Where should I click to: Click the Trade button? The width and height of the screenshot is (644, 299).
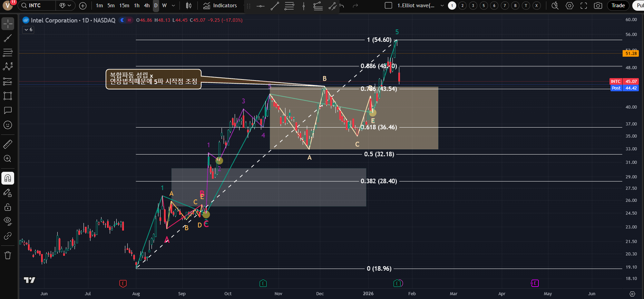tap(618, 6)
